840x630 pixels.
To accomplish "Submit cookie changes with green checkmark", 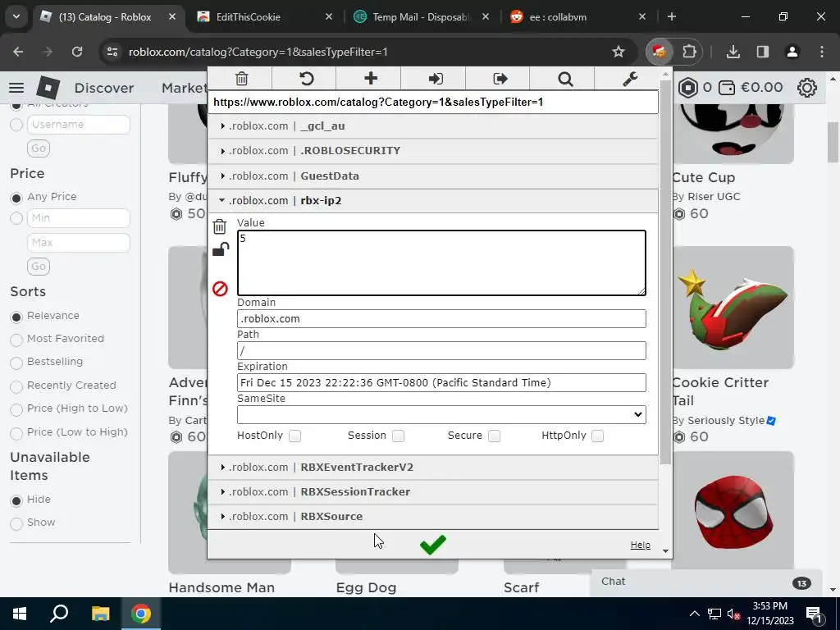I will 433,545.
